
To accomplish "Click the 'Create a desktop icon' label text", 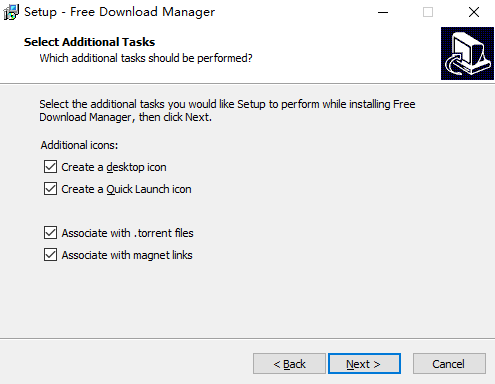I will pos(114,167).
